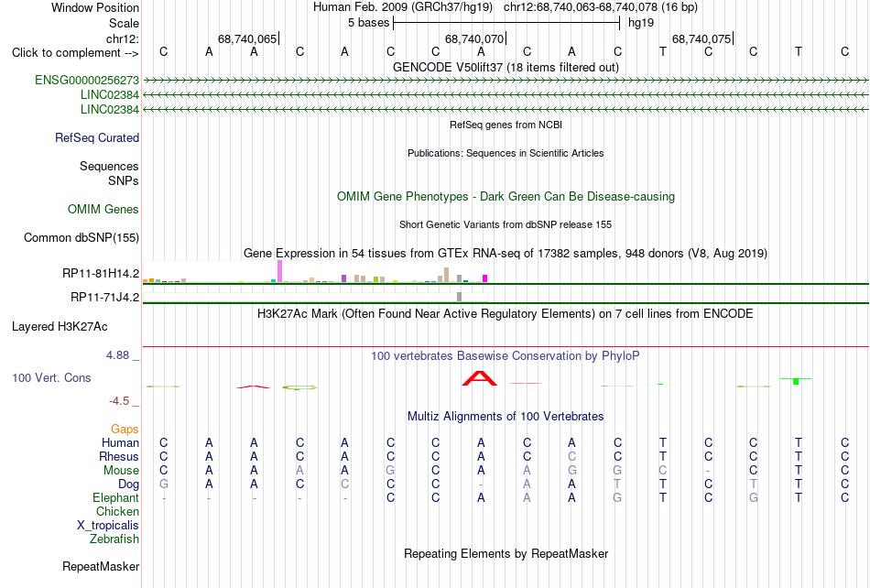Click the Scale label on the left

124,23
